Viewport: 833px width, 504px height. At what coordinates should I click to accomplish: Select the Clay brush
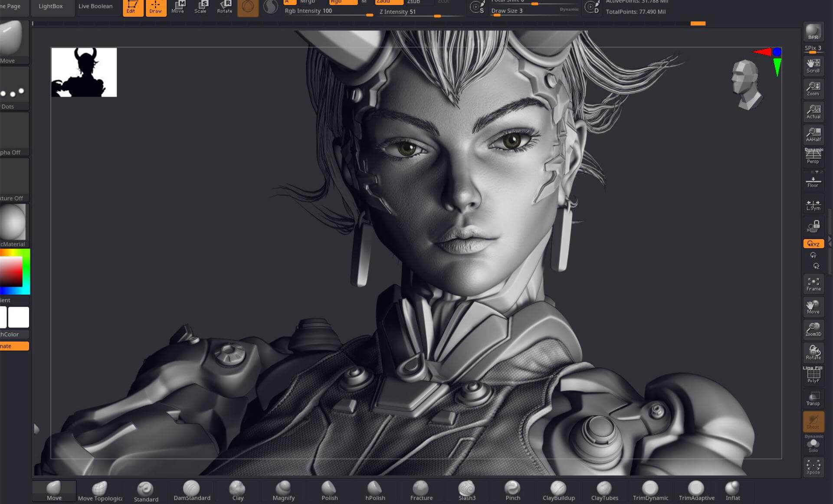point(238,491)
